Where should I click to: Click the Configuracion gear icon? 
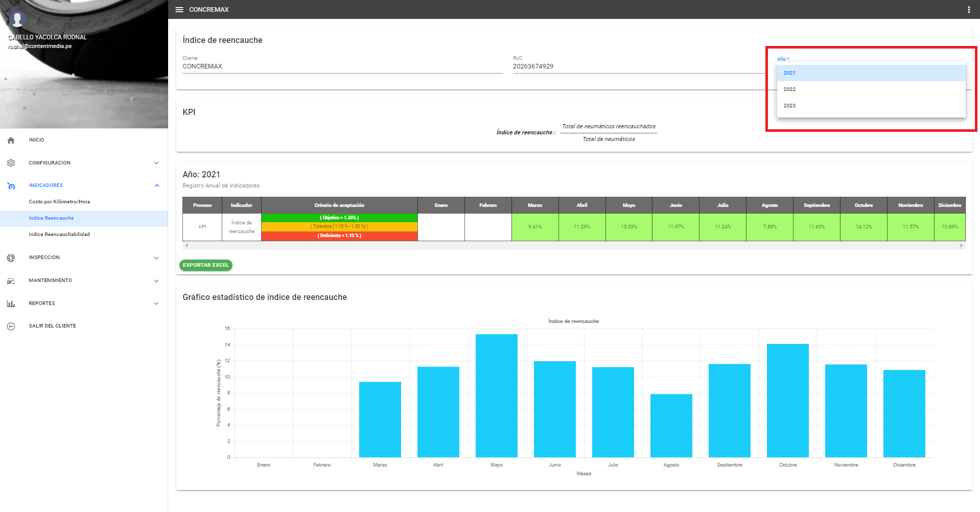[11, 163]
